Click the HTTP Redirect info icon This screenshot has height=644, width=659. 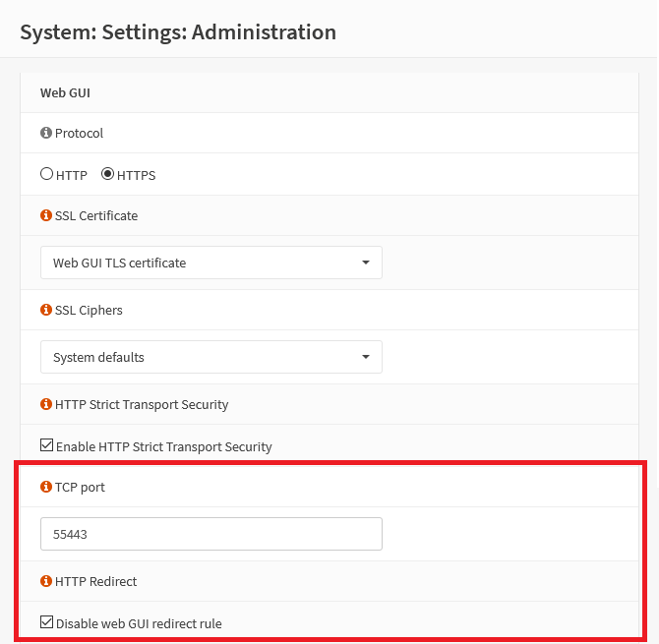coord(46,581)
